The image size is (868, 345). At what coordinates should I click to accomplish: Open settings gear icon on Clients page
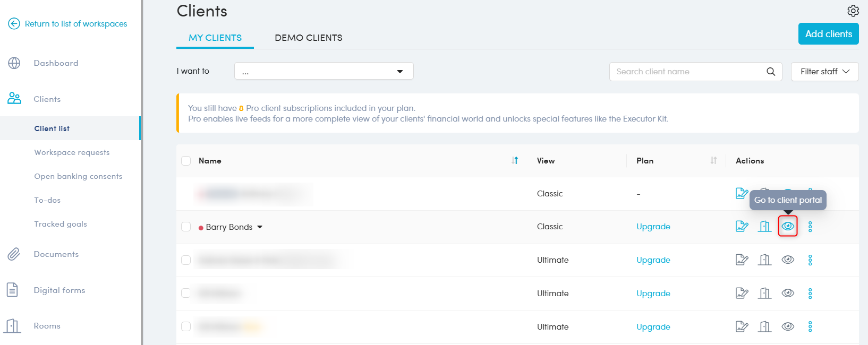(853, 11)
